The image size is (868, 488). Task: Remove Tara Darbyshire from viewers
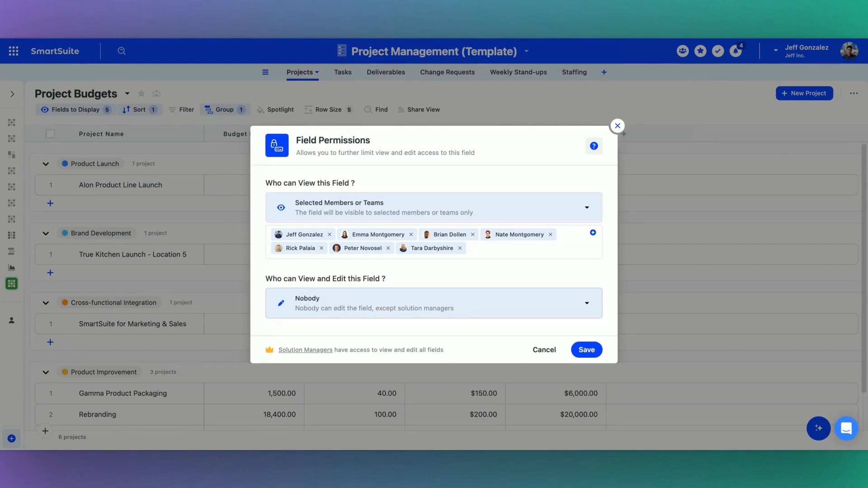click(x=460, y=248)
